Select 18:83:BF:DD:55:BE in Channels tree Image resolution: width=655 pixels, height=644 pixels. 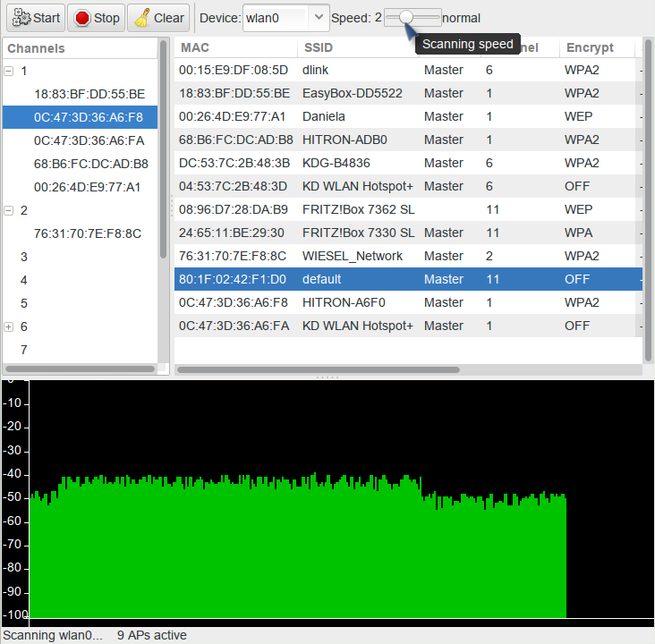(89, 94)
